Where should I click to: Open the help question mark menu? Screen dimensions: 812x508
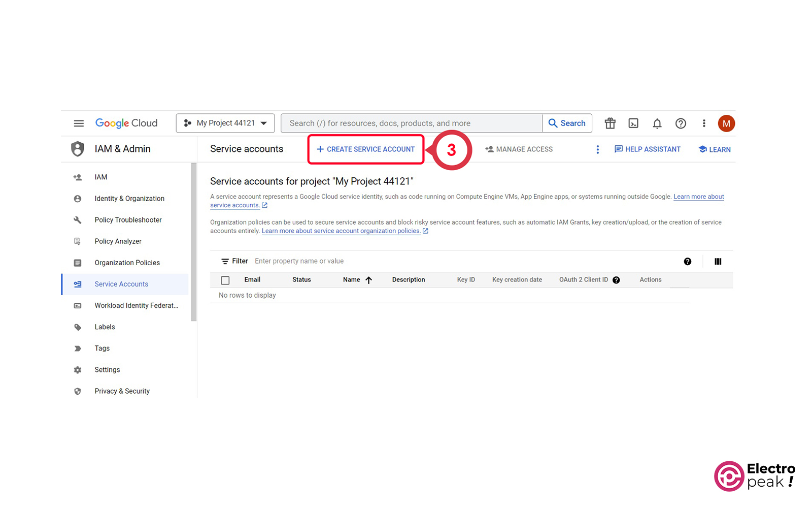tap(681, 123)
